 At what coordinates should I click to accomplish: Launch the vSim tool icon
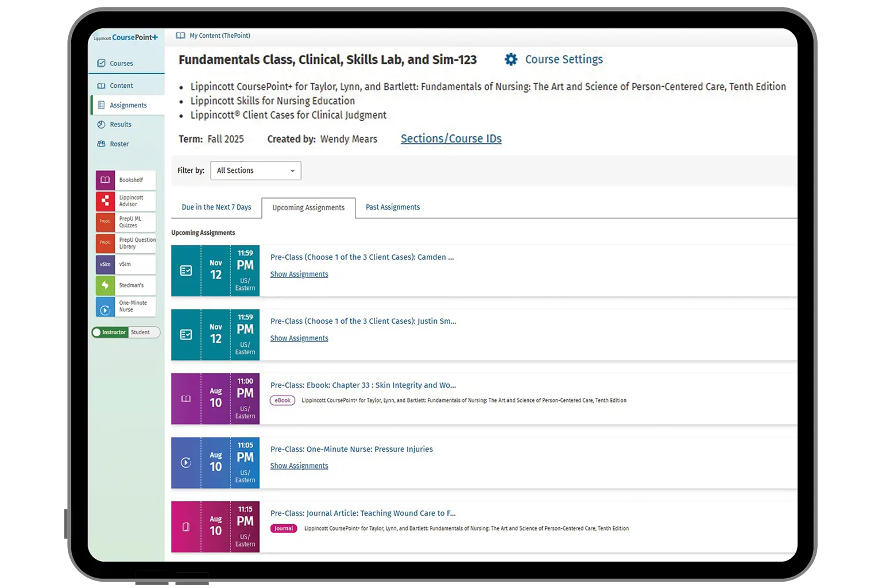click(x=106, y=264)
